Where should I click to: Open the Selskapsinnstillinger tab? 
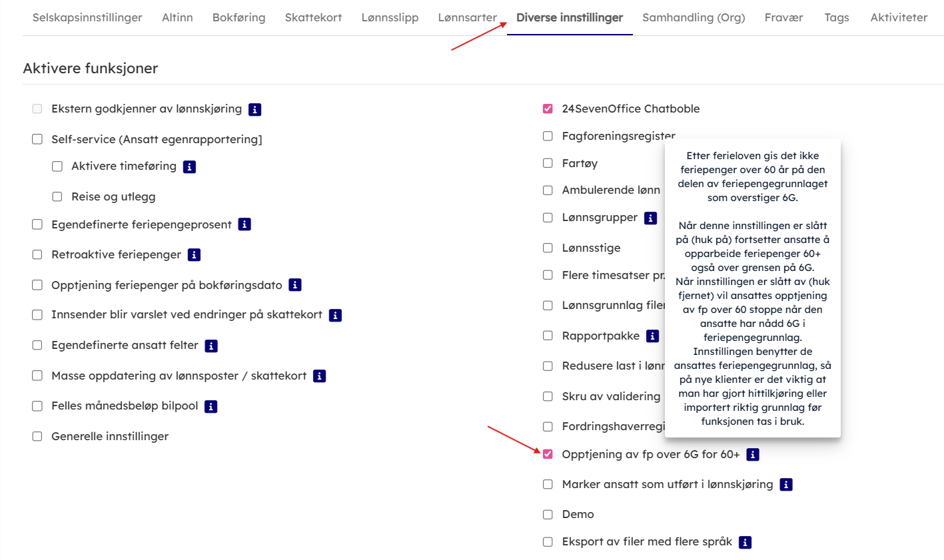point(87,17)
